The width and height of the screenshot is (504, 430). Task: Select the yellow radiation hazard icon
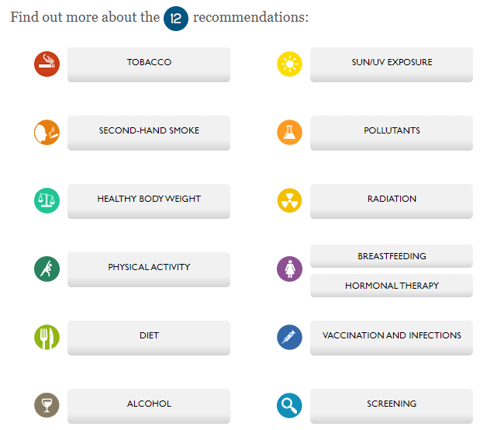tap(289, 200)
